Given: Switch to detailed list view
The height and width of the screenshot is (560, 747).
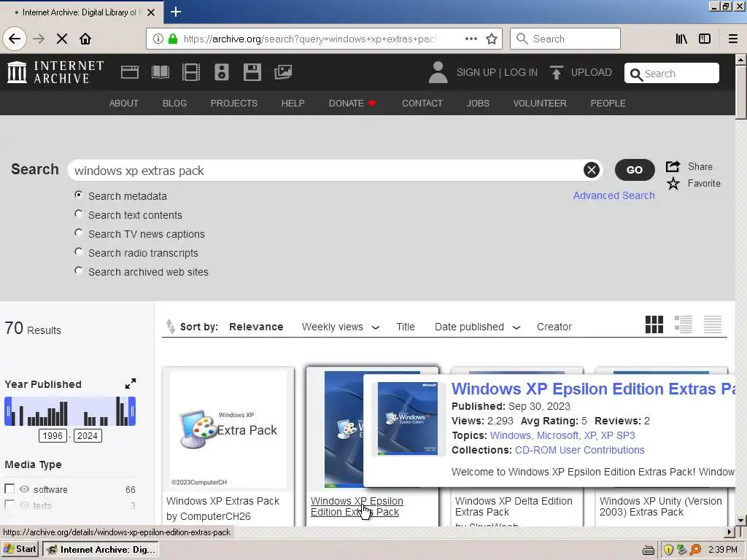Looking at the screenshot, I should [683, 324].
